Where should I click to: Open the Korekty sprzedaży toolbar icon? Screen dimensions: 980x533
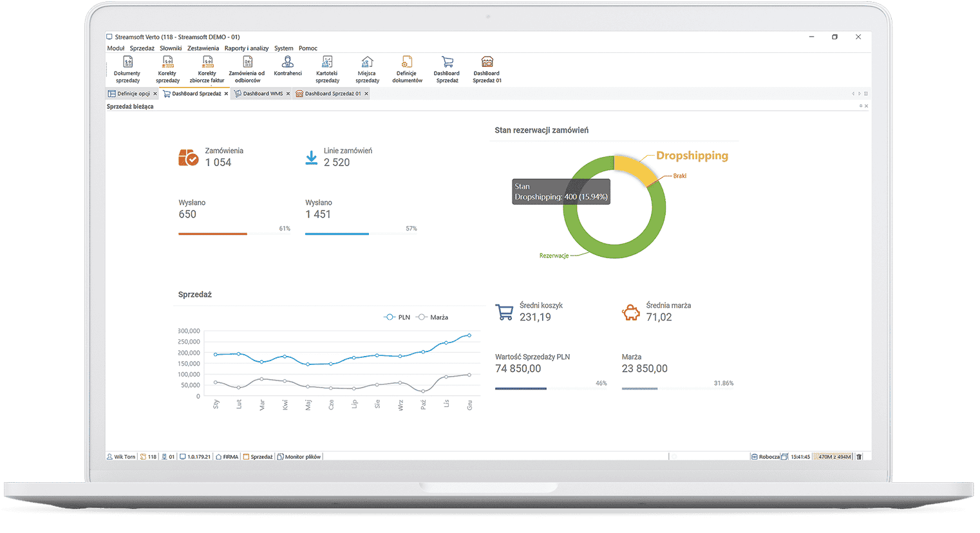pos(167,70)
